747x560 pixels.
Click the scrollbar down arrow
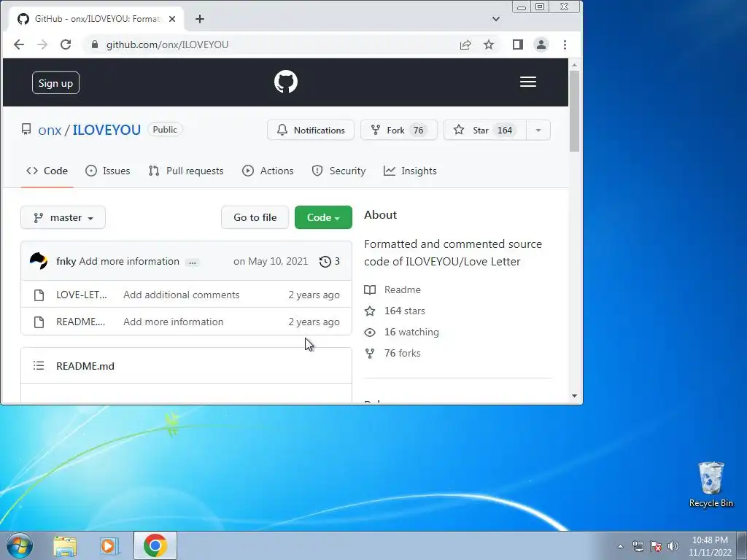pos(574,396)
